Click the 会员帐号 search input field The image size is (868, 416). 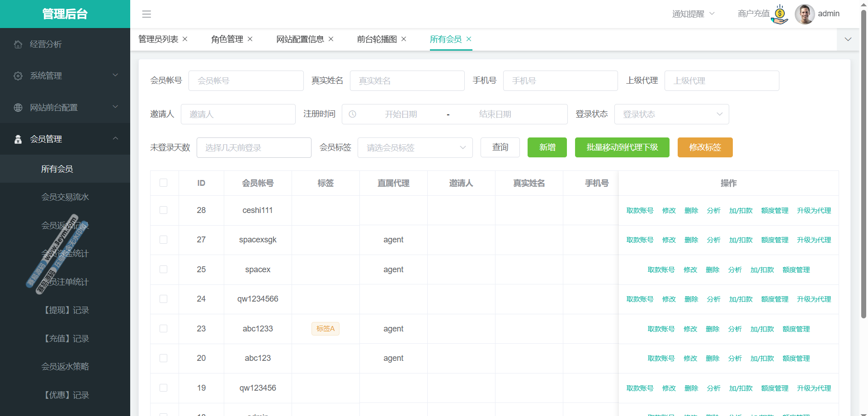[246, 81]
